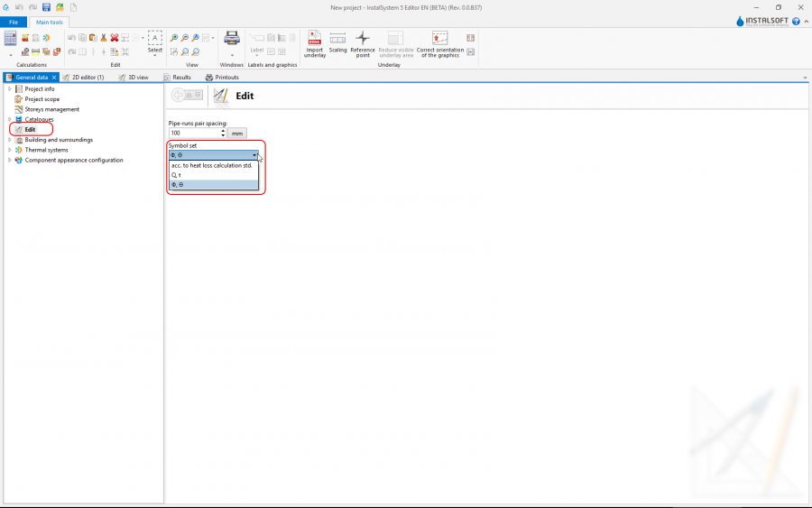Choose 'acc. to heat loss calculation std.' option

[212, 165]
